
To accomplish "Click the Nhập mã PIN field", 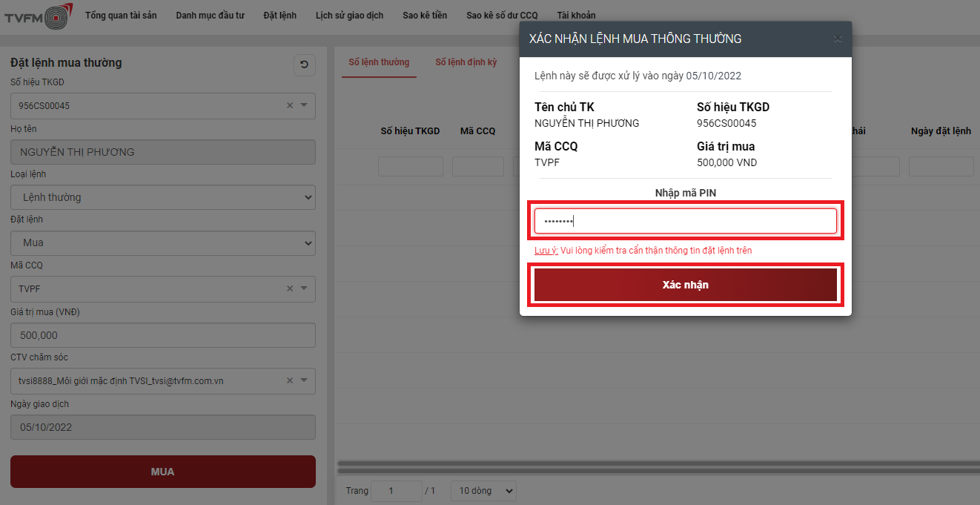I will (685, 221).
